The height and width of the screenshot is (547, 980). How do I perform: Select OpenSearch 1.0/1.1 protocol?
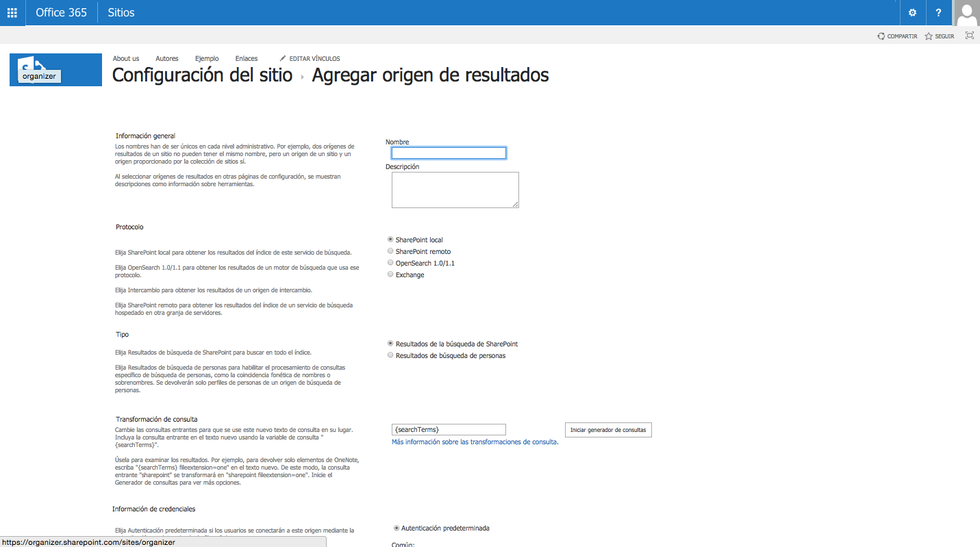pyautogui.click(x=390, y=262)
